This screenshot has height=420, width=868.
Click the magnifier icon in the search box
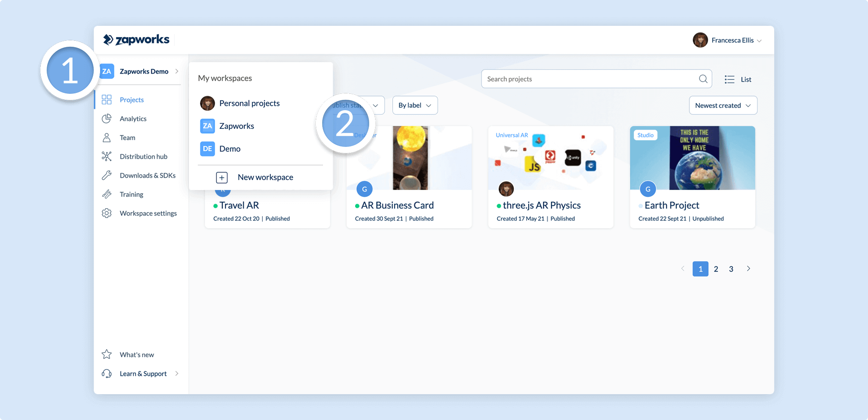tap(703, 79)
